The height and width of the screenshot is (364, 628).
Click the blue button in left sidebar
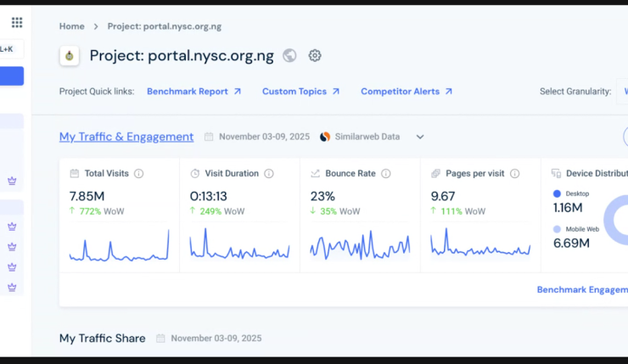(x=12, y=76)
